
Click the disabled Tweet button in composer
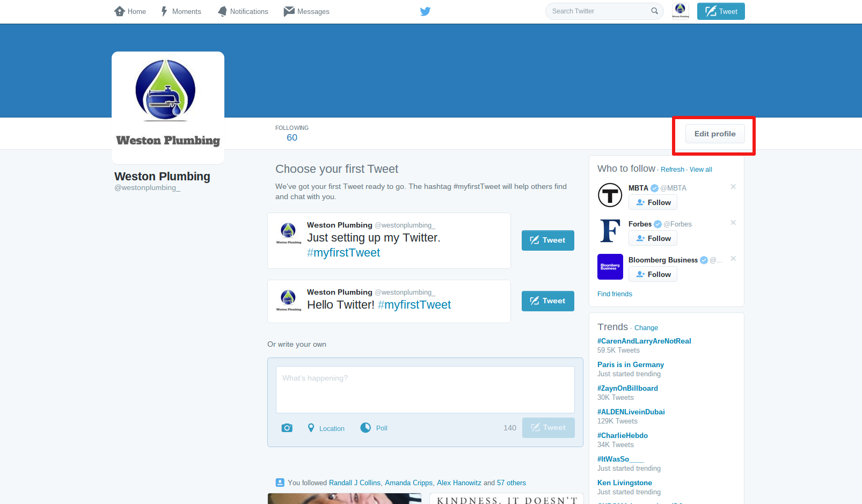[x=548, y=428]
